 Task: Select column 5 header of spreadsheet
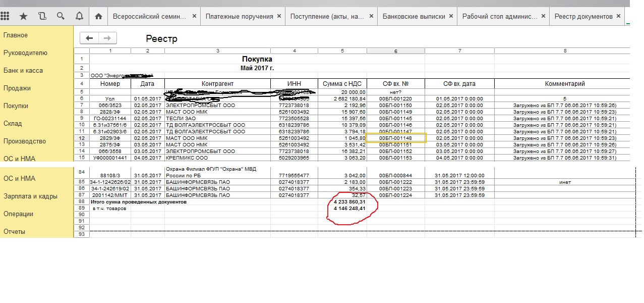click(342, 51)
